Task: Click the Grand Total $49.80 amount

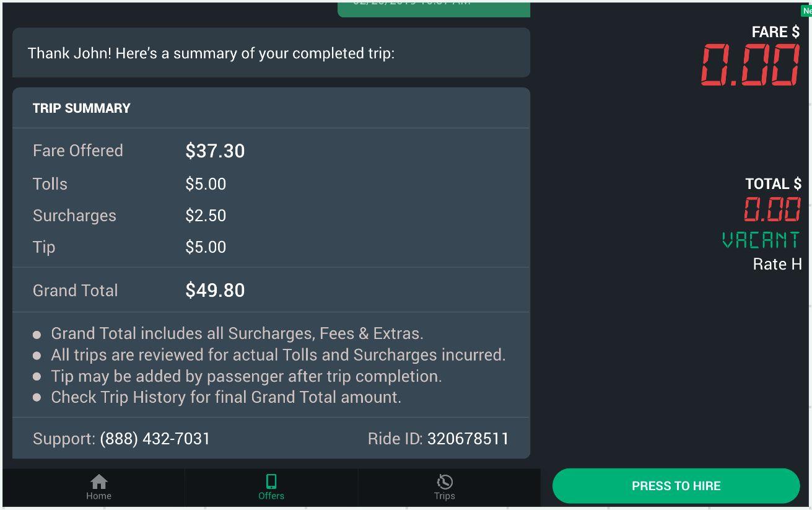Action: coord(215,290)
